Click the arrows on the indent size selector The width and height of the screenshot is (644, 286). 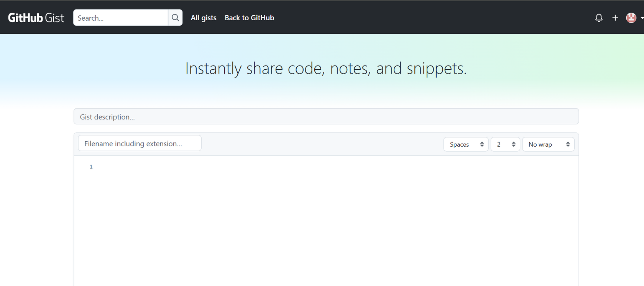pos(514,144)
